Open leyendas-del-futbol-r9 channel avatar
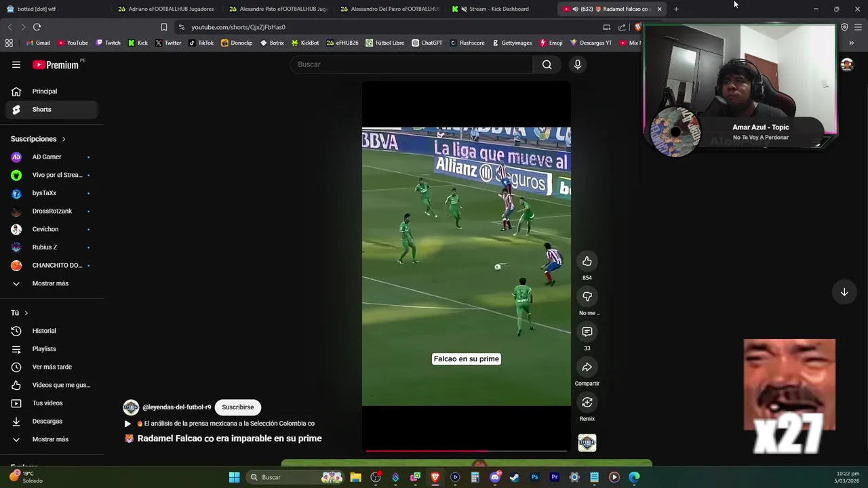 (131, 407)
